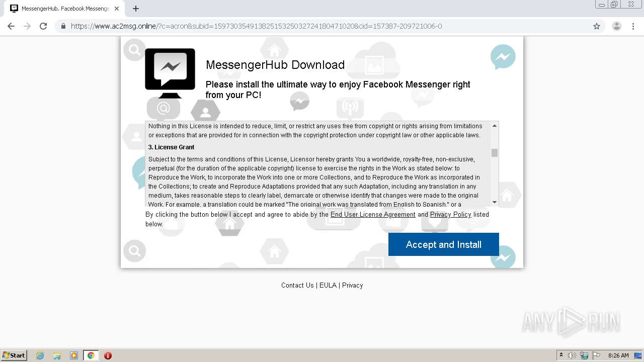Image resolution: width=644 pixels, height=362 pixels.
Task: Click the license box scrollbar thumb
Action: [495, 153]
